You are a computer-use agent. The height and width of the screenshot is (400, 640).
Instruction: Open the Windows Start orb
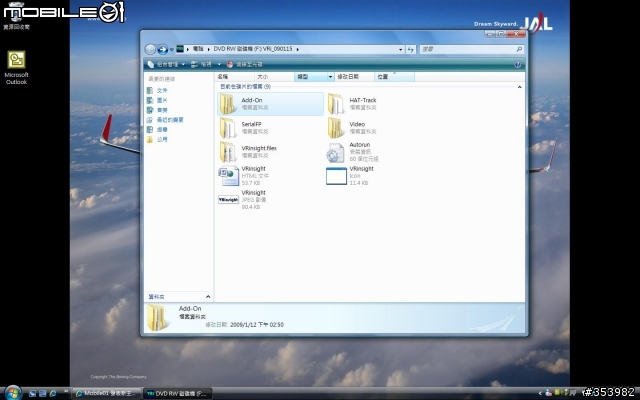click(x=13, y=393)
